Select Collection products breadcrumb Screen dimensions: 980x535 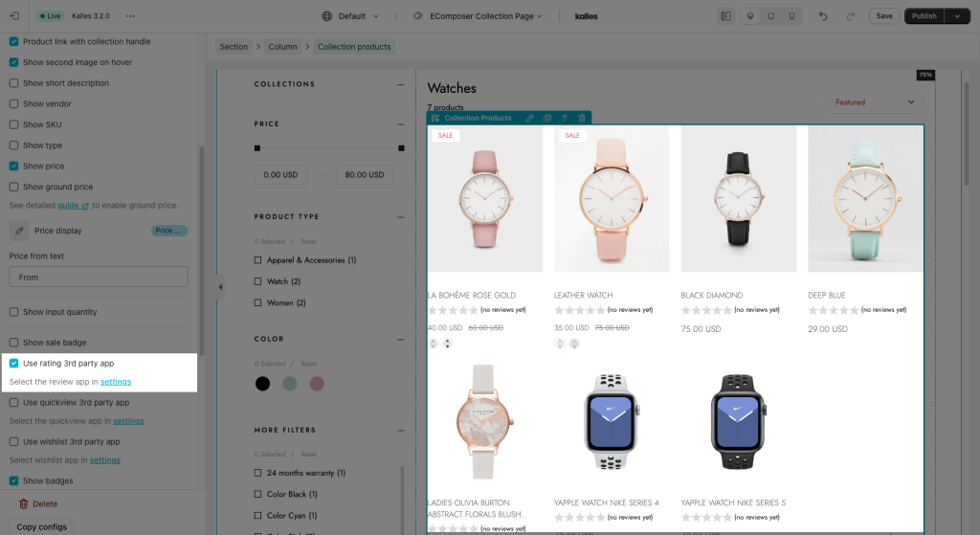pos(354,47)
